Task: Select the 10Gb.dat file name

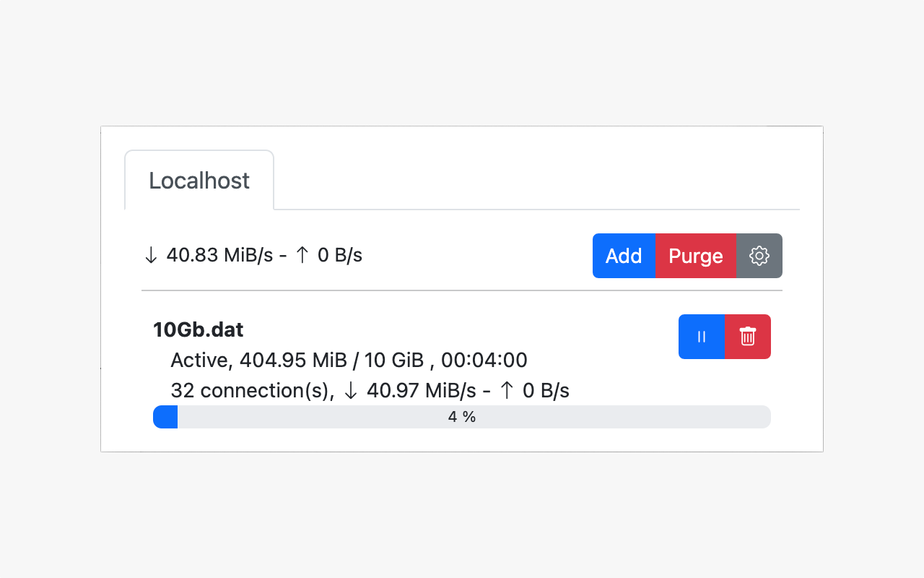Action: coord(199,330)
